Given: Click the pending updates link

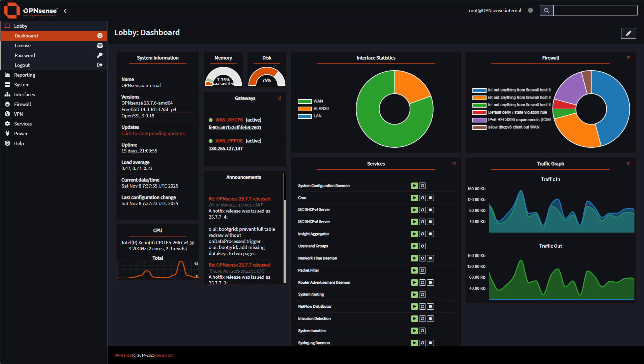Looking at the screenshot, I should click(153, 133).
